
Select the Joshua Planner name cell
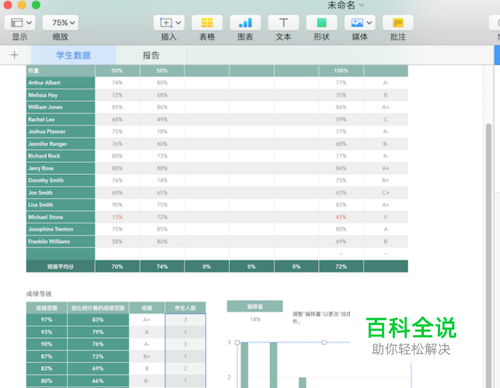pyautogui.click(x=60, y=131)
